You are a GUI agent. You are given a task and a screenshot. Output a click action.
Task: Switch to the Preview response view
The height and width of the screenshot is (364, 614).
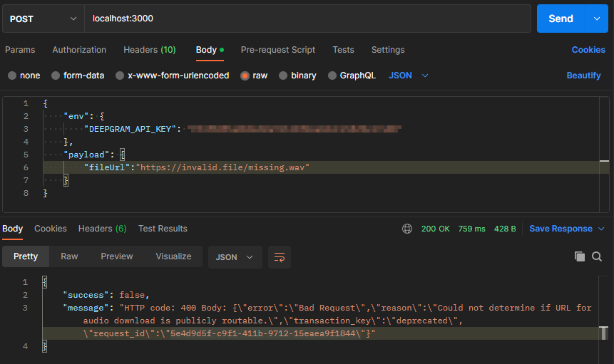tap(117, 256)
